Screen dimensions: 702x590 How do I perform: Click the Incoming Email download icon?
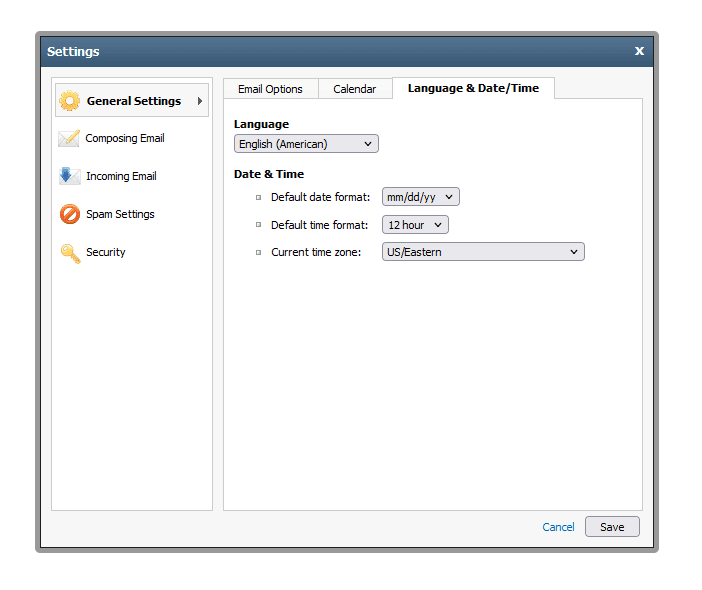pyautogui.click(x=69, y=177)
